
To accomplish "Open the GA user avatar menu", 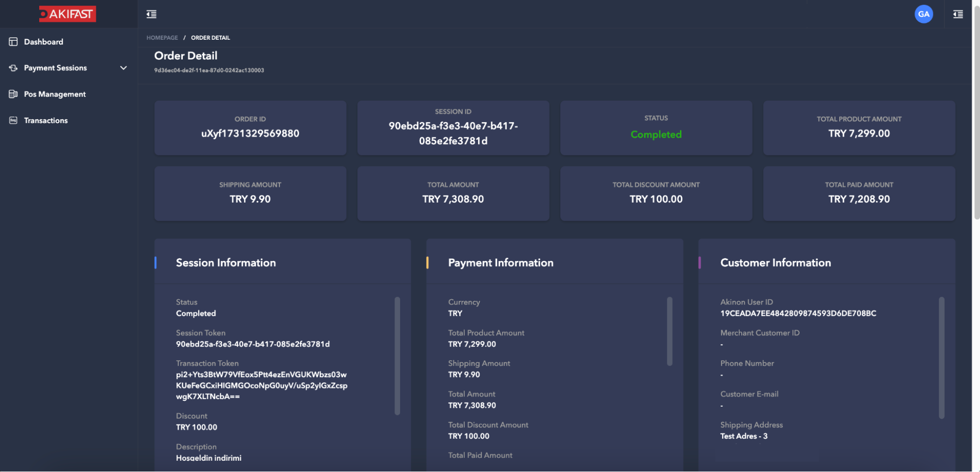I will click(x=923, y=14).
